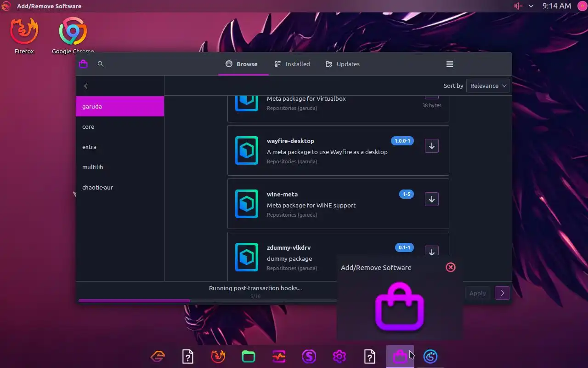Open the settings gear in the dock

point(339,356)
